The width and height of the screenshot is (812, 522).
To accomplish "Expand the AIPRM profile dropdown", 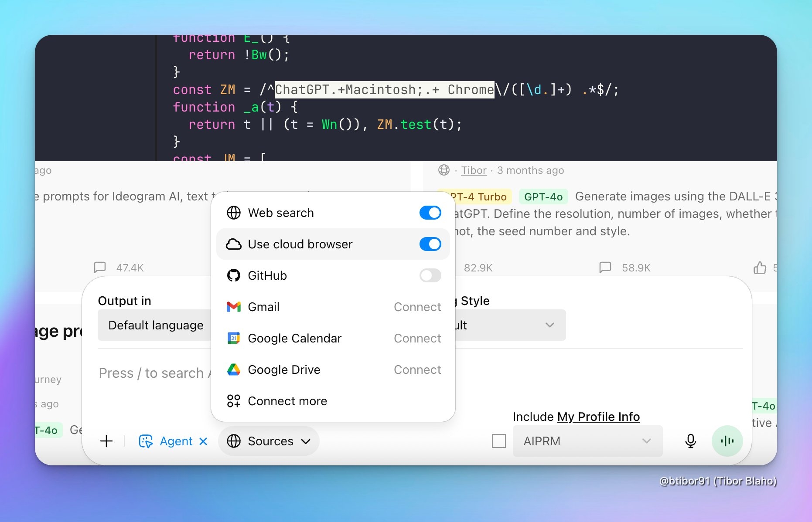I will coord(587,441).
